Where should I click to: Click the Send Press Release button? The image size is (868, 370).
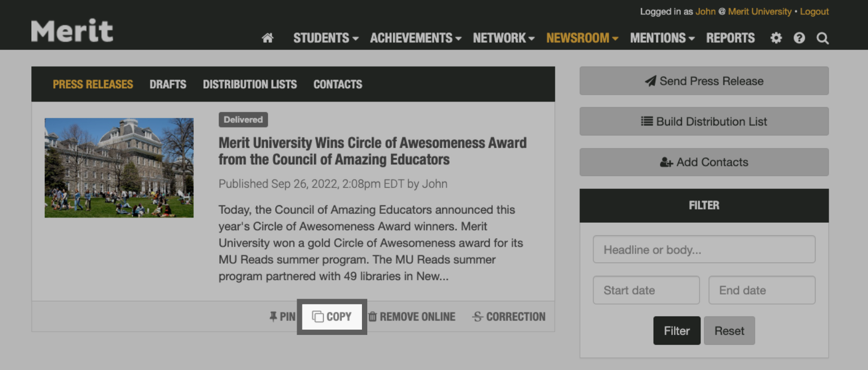pos(704,81)
